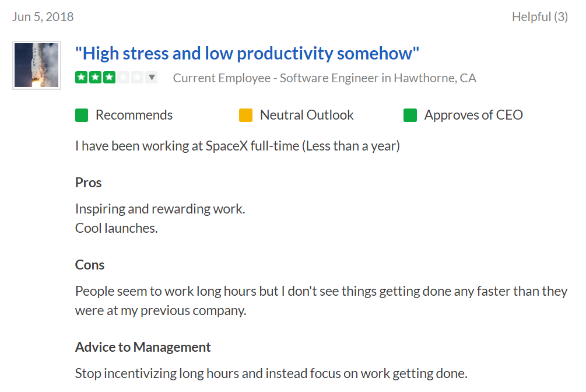Click the Cons section heading
This screenshot has height=392, width=586.
90,265
